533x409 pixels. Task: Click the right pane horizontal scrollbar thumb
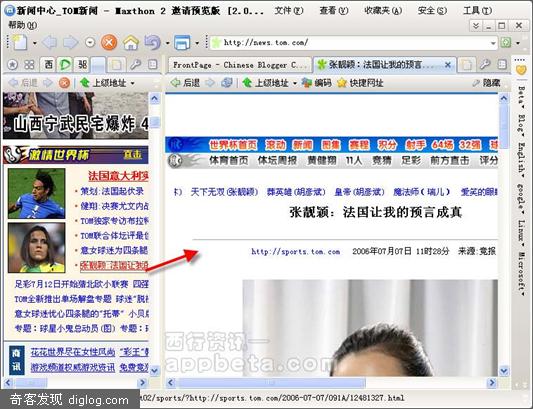(271, 383)
